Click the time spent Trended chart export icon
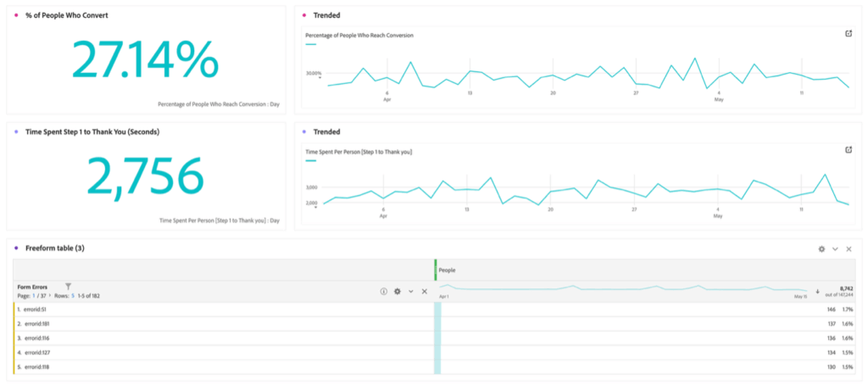 point(849,150)
